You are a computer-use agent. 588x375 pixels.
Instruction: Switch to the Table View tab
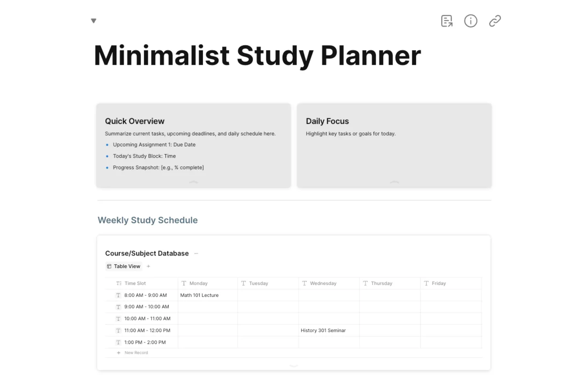click(x=124, y=266)
